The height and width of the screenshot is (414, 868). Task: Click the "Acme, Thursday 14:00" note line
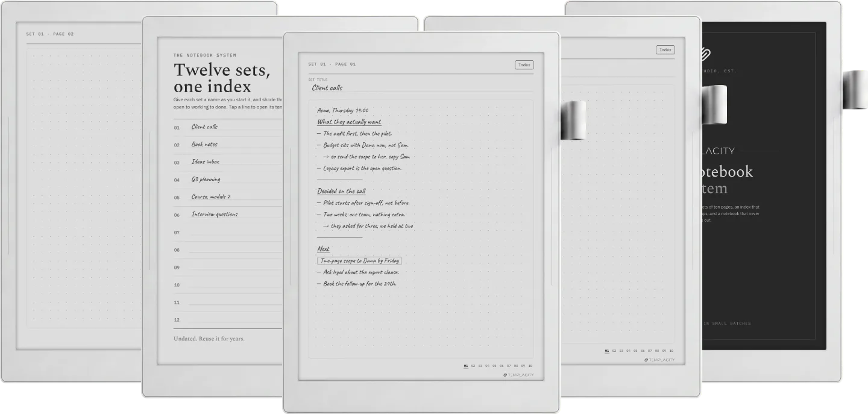click(342, 110)
